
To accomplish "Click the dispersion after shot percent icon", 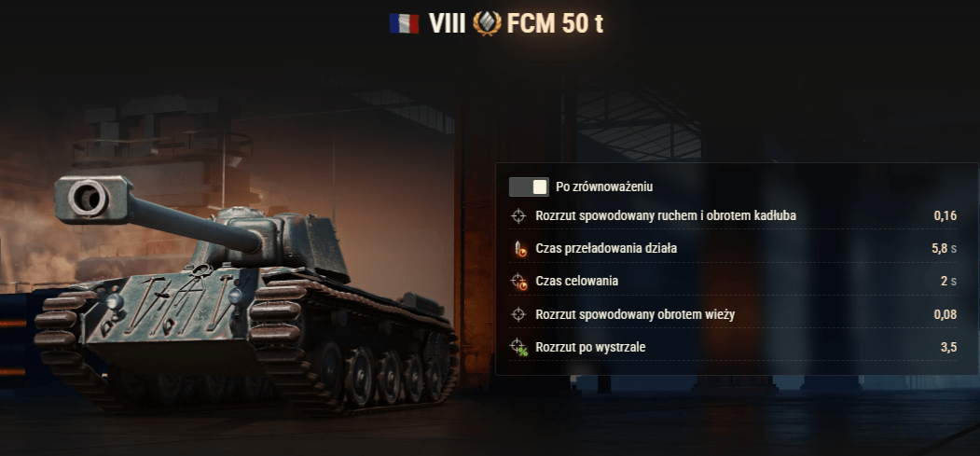I will point(518,347).
